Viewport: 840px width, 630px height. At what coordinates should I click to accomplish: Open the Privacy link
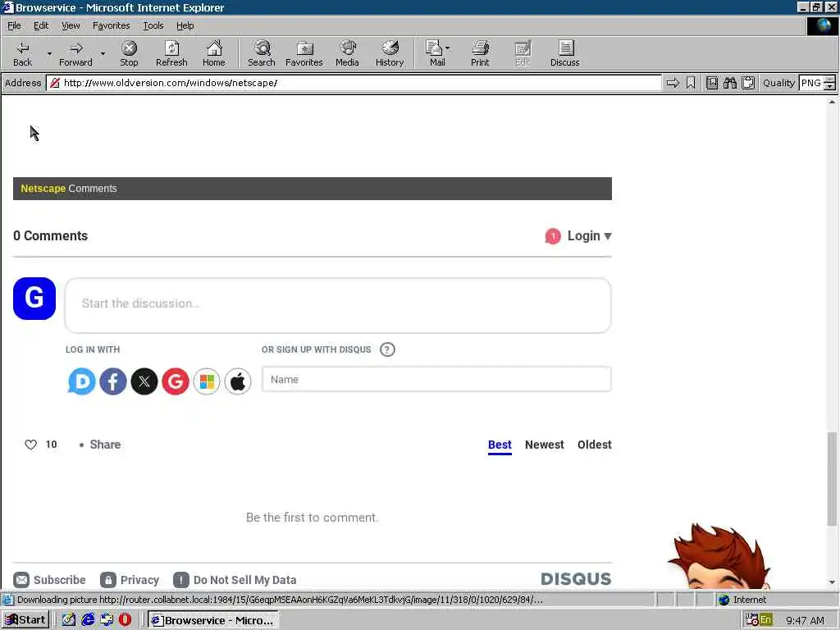(x=130, y=580)
